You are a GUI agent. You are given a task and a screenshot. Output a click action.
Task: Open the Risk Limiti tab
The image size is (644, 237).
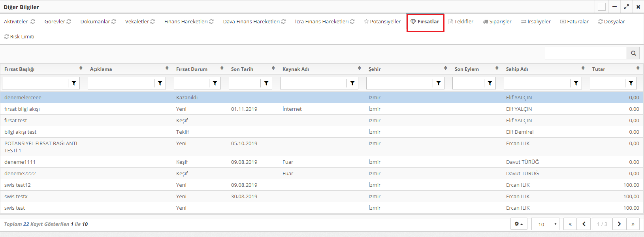[x=19, y=36]
